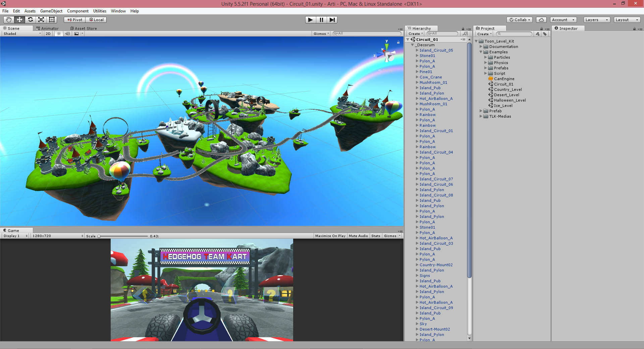Viewport: 644px width, 349px height.
Task: Select the Hand tool
Action: (9, 20)
